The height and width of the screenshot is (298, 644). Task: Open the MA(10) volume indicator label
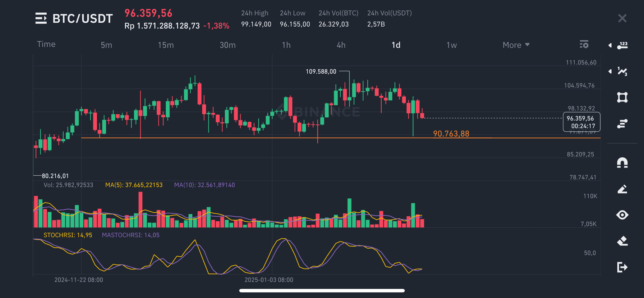coord(204,185)
